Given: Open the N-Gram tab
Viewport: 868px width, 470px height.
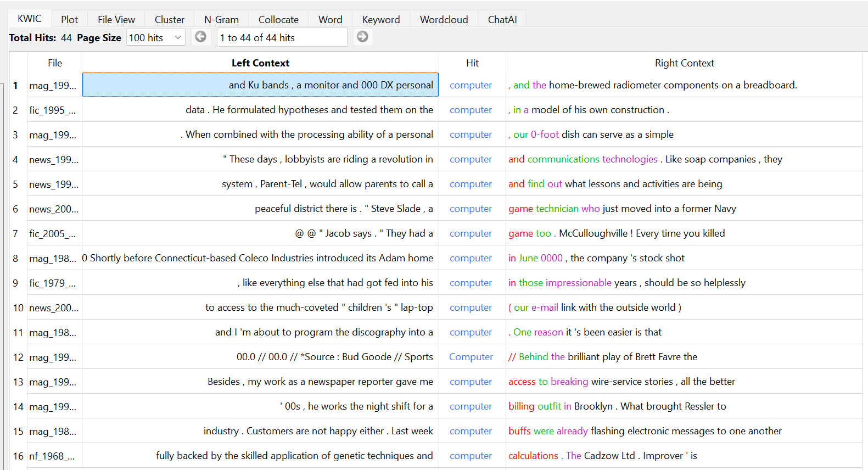Looking at the screenshot, I should (x=221, y=19).
